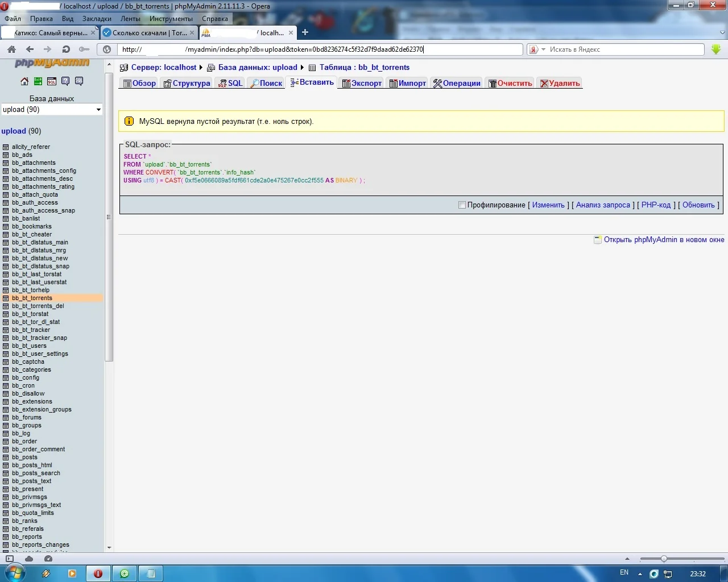The width and height of the screenshot is (728, 582).
Task: Enable the Профилирование checkbox
Action: (x=462, y=205)
